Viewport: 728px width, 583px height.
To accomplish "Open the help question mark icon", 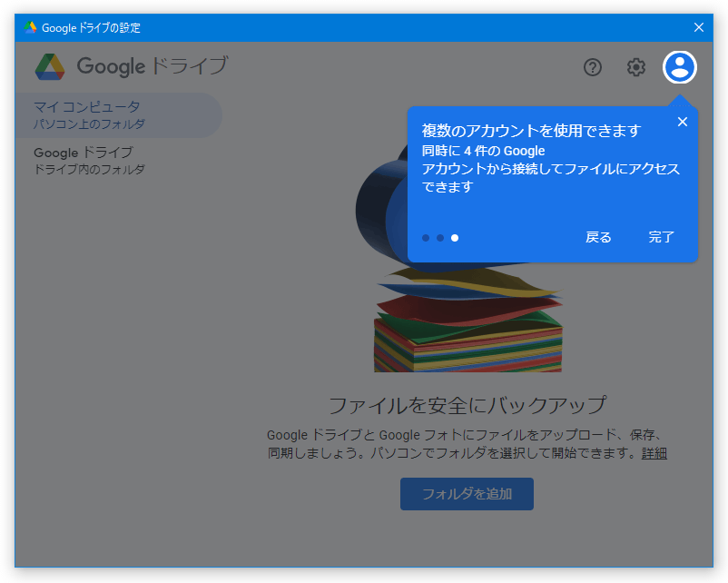I will 593,67.
